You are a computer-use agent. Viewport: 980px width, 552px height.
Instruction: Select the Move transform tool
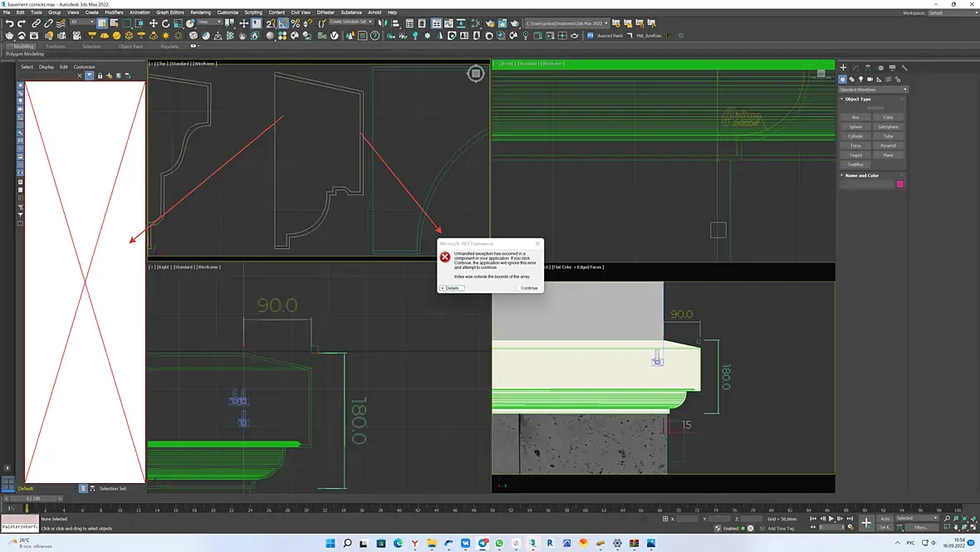153,23
